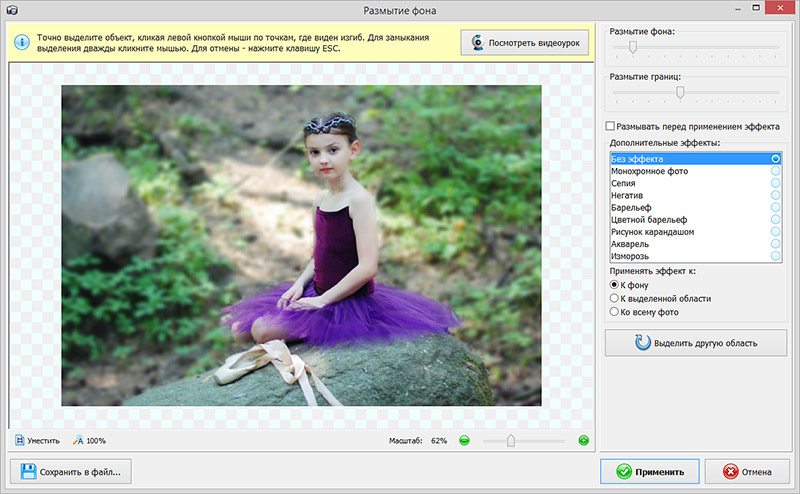The height and width of the screenshot is (494, 800).
Task: Select 'Сепия' effect in the list
Action: [623, 183]
